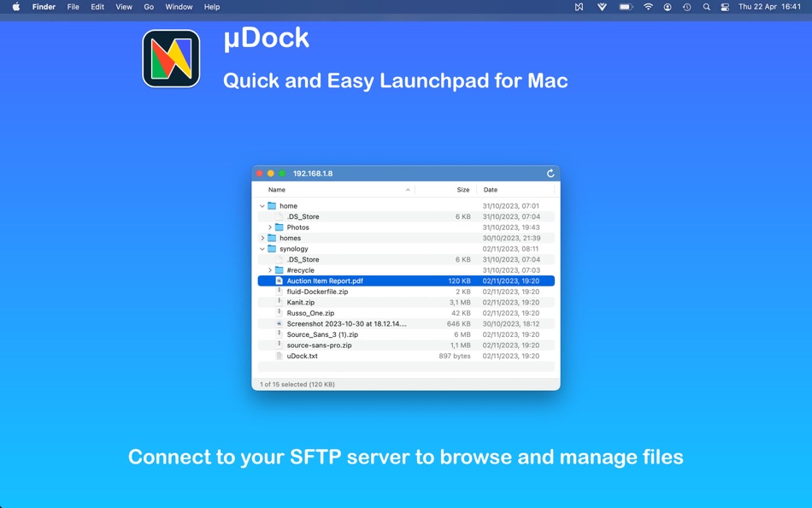Screen dimensions: 812x508
Task: Collapse the synology folder disclosure triangle
Action: pos(262,248)
